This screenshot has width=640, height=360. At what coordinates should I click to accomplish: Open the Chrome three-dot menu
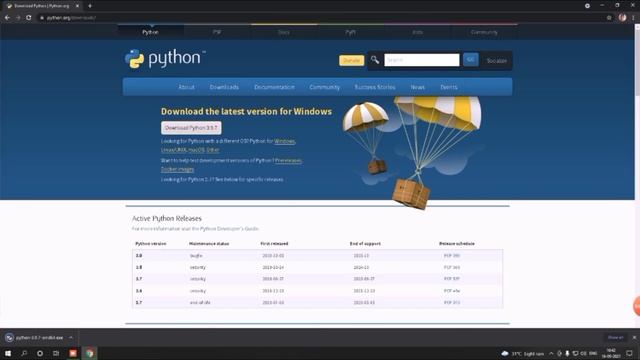tap(633, 18)
